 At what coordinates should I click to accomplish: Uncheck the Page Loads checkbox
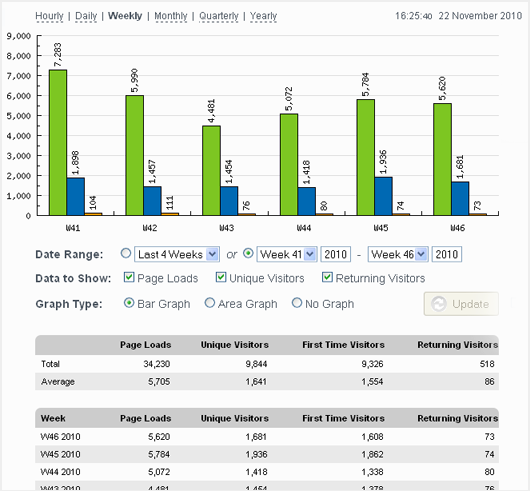(129, 277)
